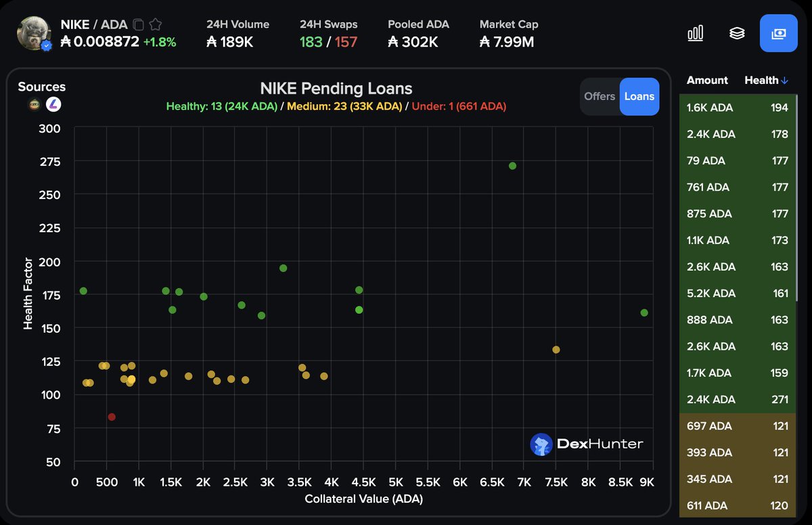Click the 157 sell swaps count
This screenshot has width=812, height=525.
pos(346,42)
